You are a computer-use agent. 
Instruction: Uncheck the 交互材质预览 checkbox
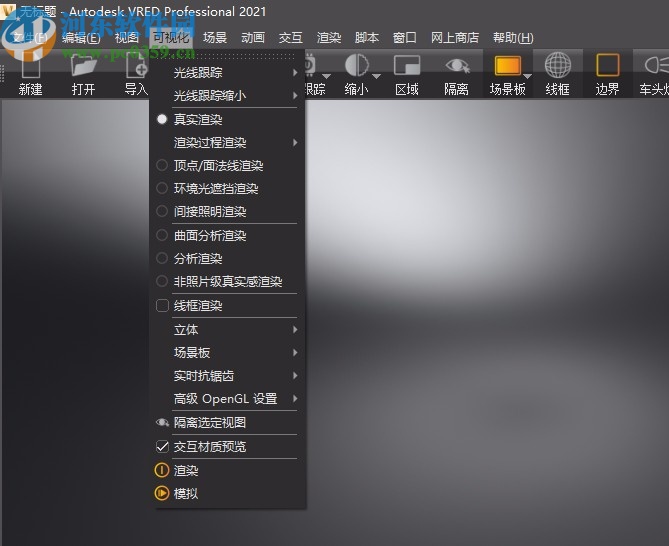pyautogui.click(x=162, y=447)
